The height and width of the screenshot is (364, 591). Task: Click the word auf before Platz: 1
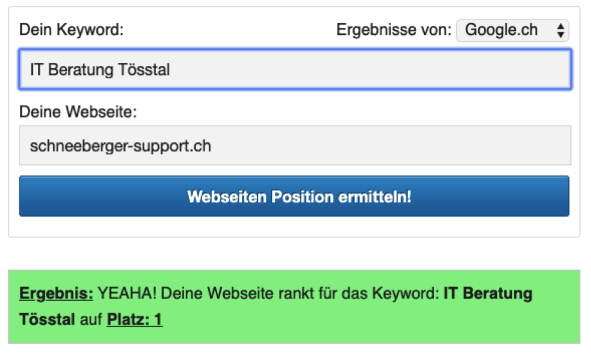91,320
